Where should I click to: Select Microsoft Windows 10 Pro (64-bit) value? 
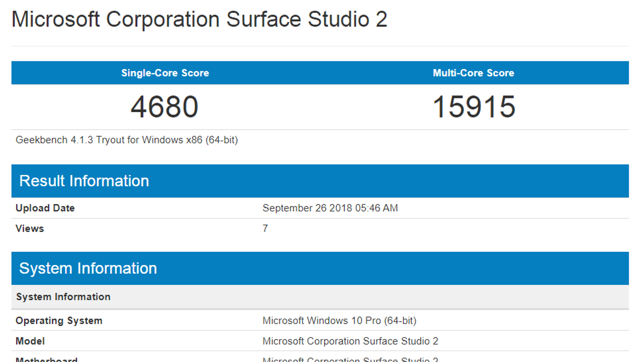(339, 321)
